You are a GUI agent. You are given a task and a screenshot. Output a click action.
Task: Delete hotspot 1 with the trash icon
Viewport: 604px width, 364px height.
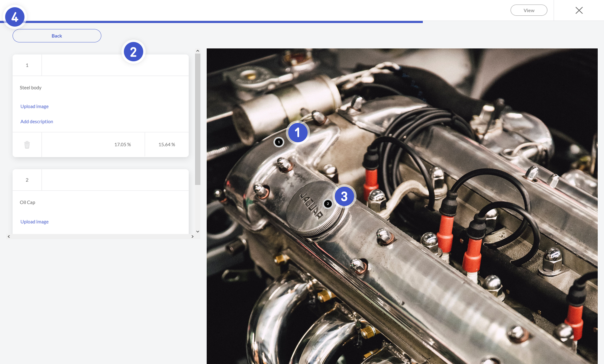coord(27,145)
